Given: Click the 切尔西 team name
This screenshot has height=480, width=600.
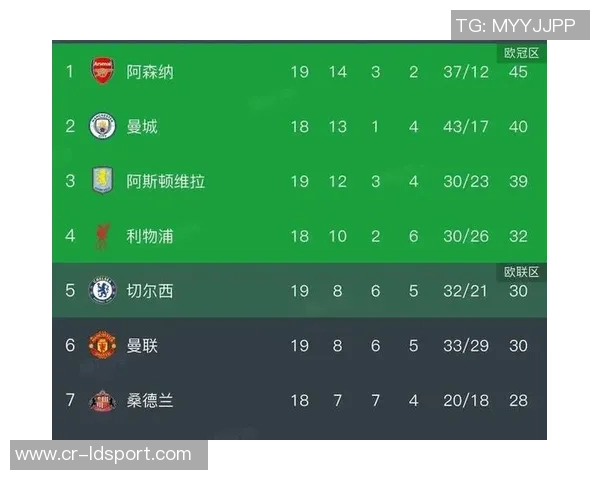Looking at the screenshot, I should 150,292.
